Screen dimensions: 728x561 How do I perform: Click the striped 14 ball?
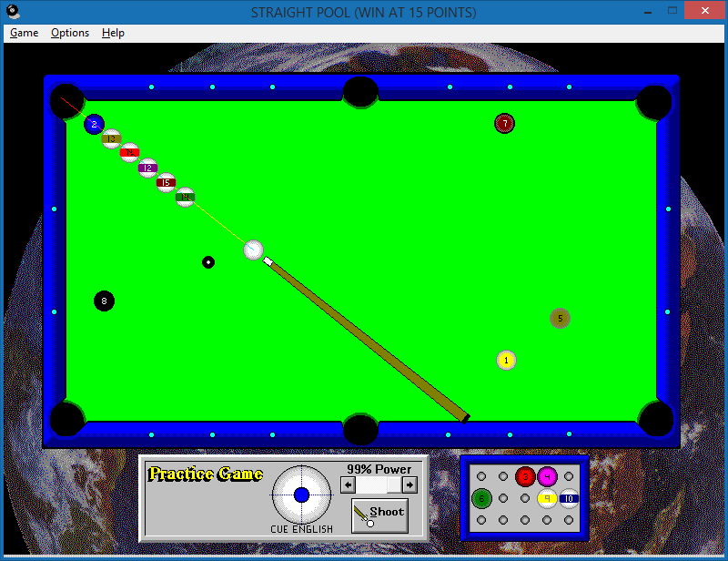[x=185, y=197]
